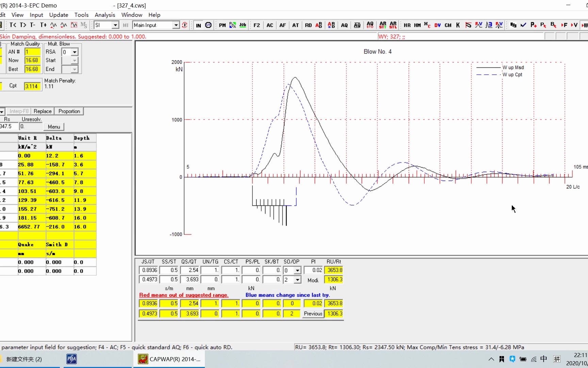
Task: Click the RU/Rt value 3653.8 in top row
Action: (333, 270)
